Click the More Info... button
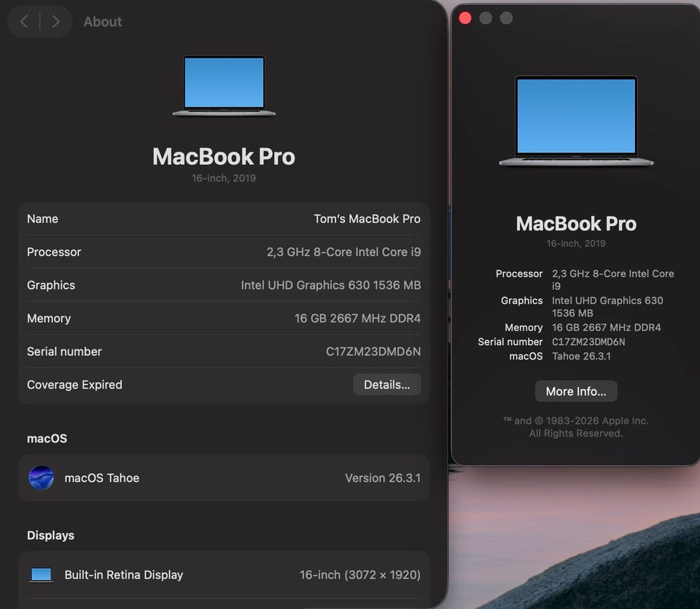The image size is (700, 609). 576,391
